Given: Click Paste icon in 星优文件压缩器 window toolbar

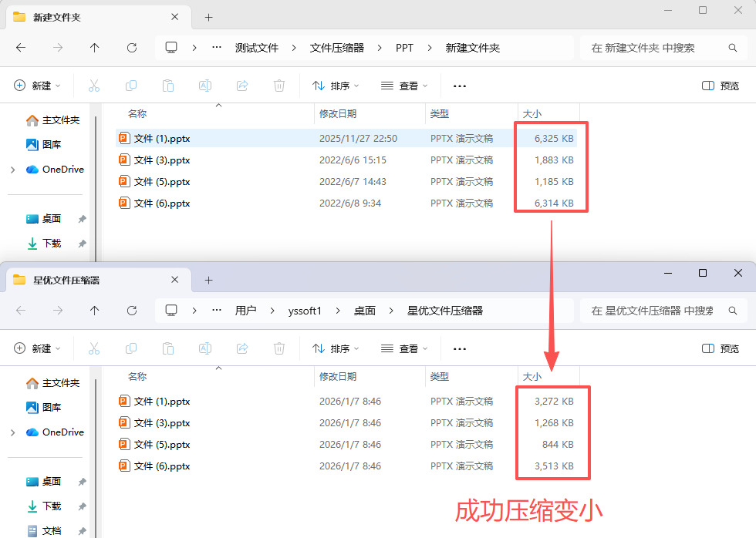Looking at the screenshot, I should coord(168,348).
